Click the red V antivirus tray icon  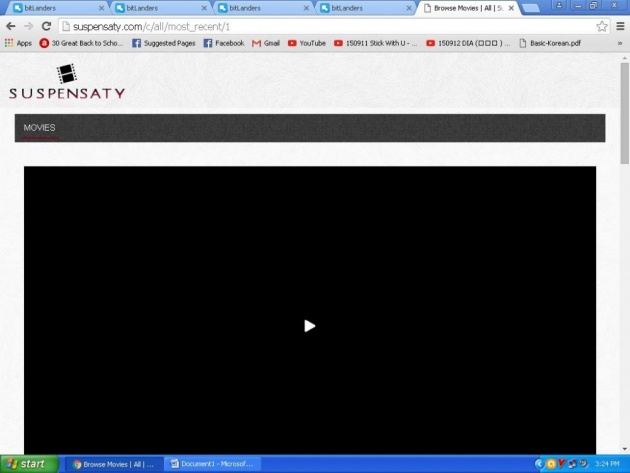562,464
